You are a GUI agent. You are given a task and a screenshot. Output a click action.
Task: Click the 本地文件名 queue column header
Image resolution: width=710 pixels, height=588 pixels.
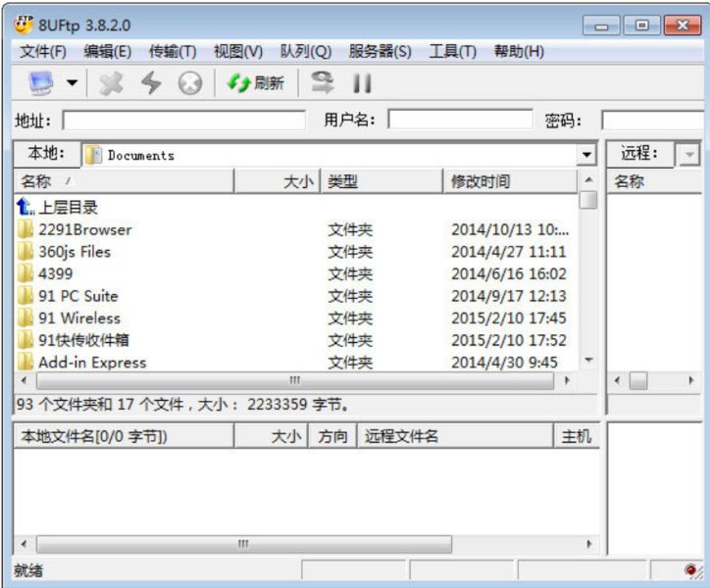point(124,436)
